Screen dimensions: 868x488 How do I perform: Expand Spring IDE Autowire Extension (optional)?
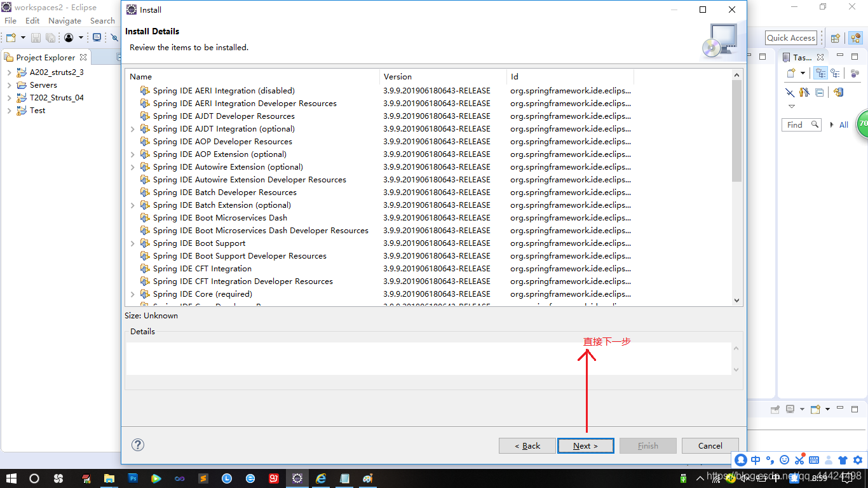(x=133, y=167)
